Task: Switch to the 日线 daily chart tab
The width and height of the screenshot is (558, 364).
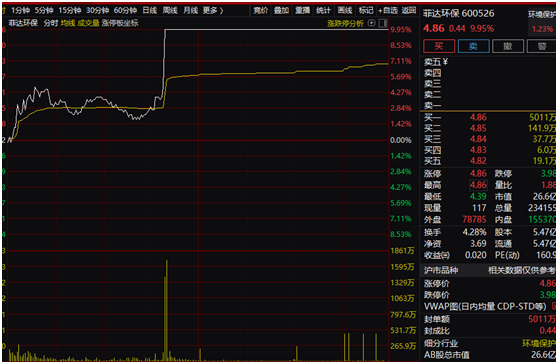Action: 149,10
